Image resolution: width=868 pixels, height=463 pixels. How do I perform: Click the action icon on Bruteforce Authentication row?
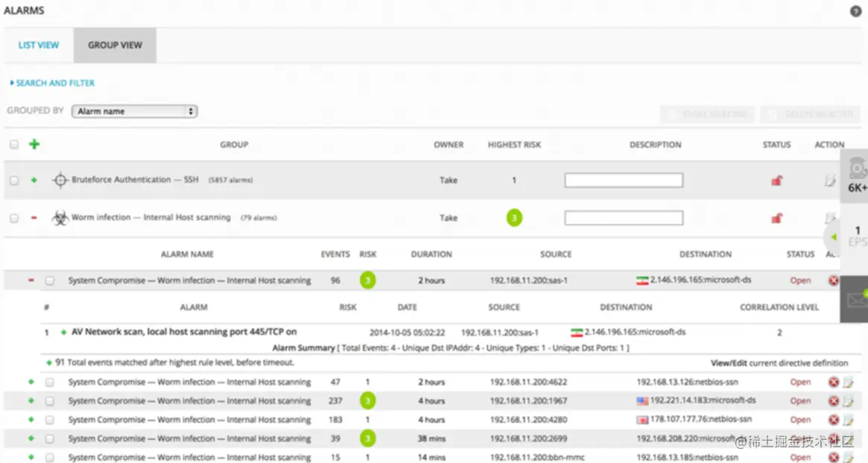(x=830, y=180)
